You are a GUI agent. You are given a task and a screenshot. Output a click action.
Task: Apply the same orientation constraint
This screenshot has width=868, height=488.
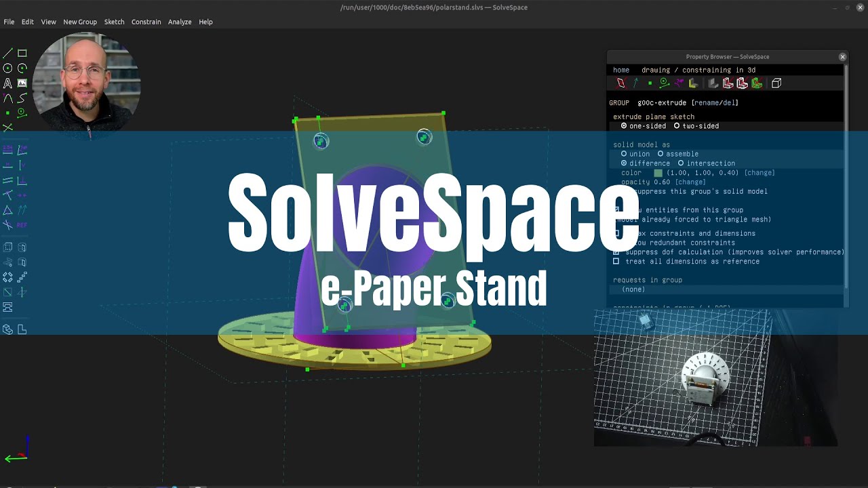[22, 209]
